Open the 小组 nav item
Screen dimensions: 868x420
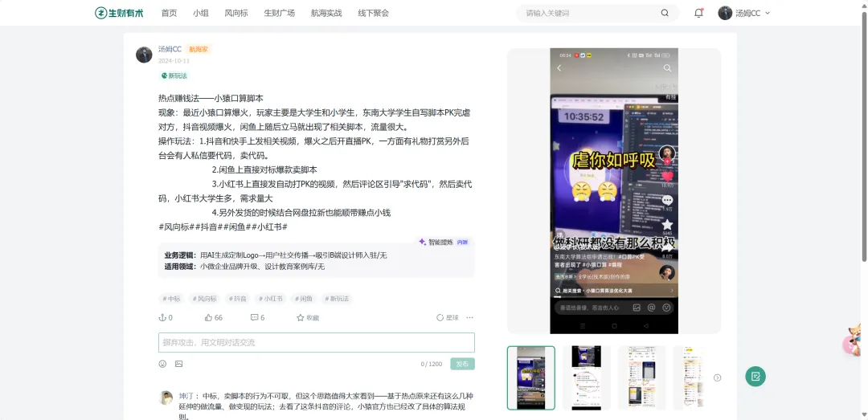pos(201,13)
